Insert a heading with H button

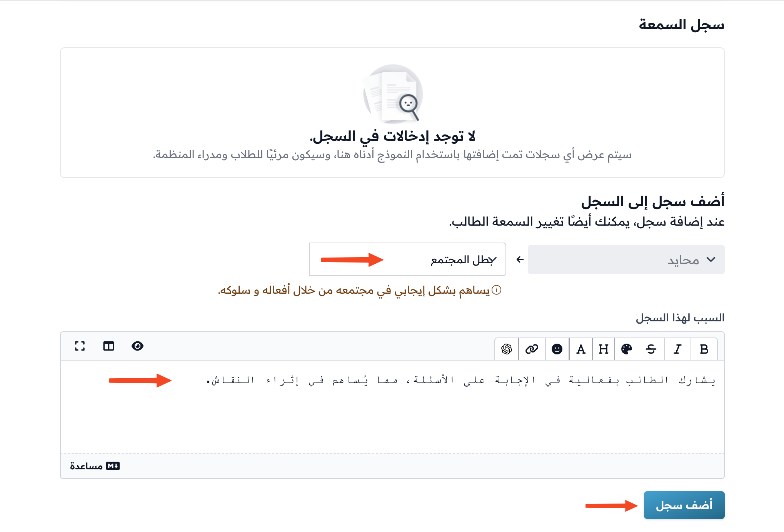pyautogui.click(x=603, y=349)
